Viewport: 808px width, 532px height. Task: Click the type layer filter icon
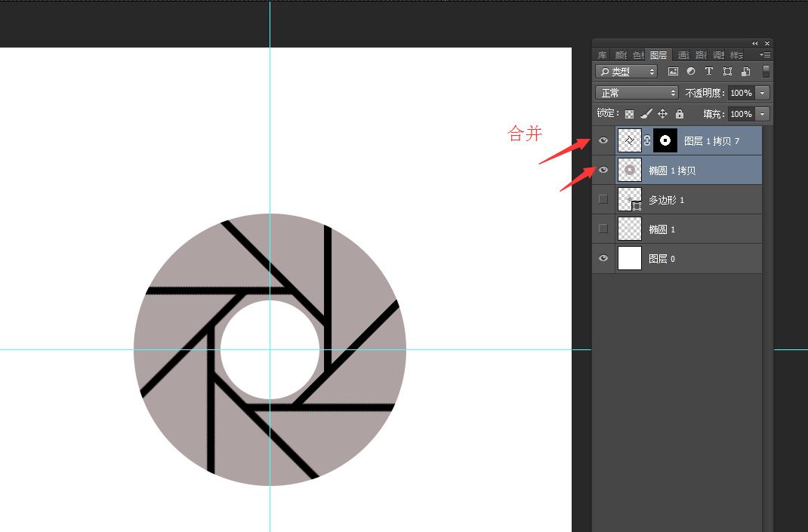pos(709,72)
